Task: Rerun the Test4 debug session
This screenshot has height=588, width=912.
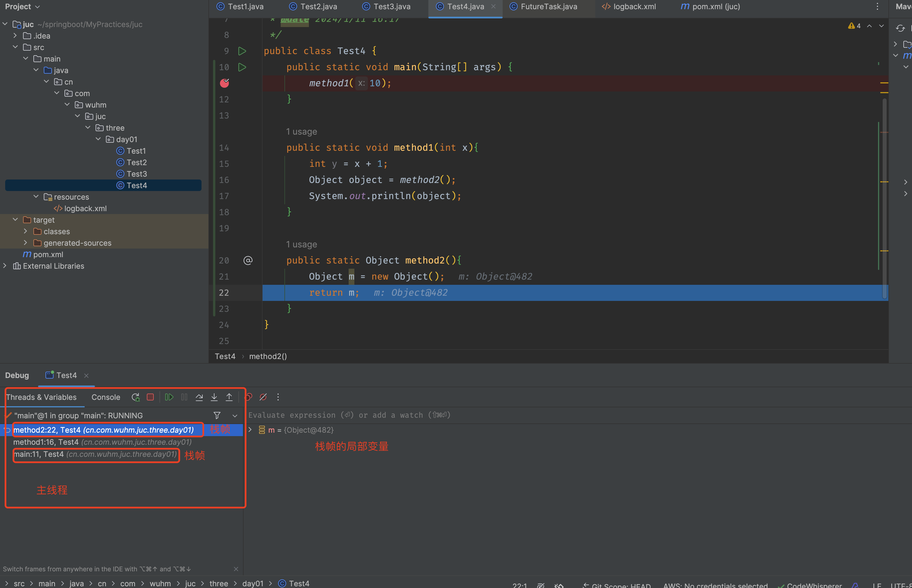Action: (136, 397)
